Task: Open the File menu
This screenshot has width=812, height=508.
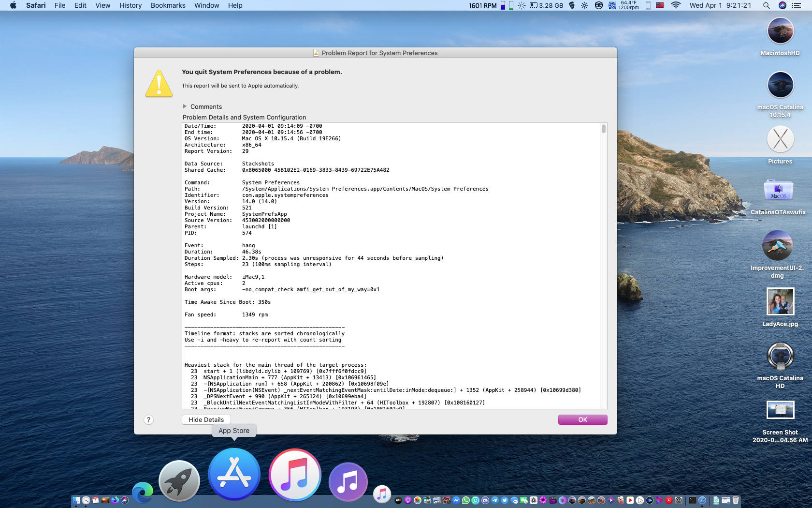Action: [60, 5]
